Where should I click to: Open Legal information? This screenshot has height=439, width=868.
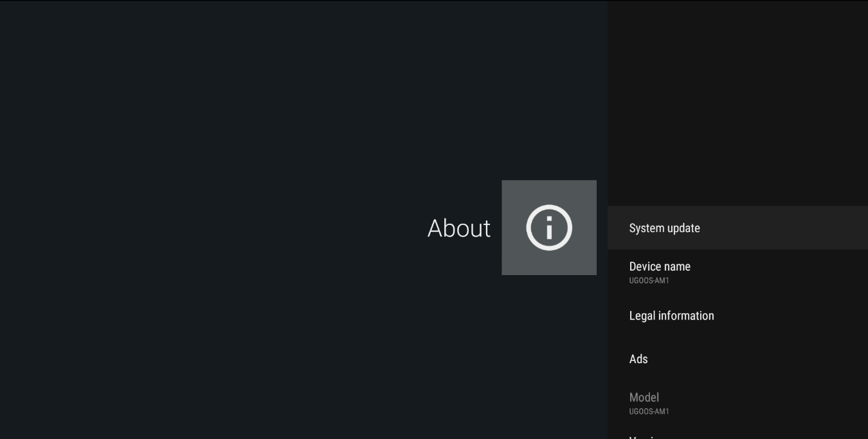pyautogui.click(x=737, y=316)
